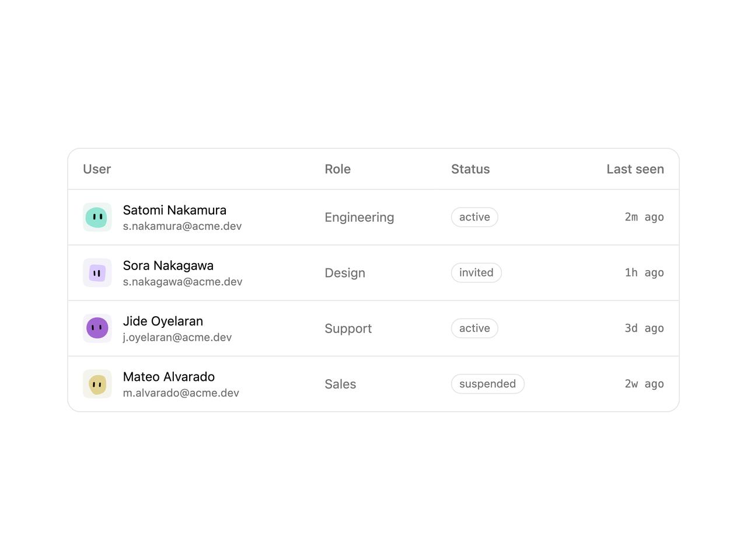Click the active badge for Satomi Nakamura

[474, 217]
